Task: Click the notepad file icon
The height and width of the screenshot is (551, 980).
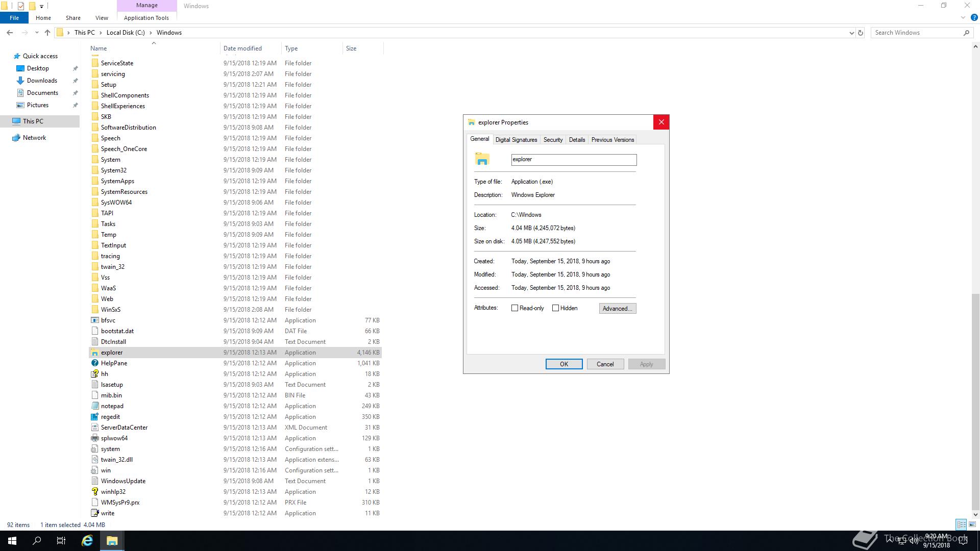Action: click(x=94, y=406)
